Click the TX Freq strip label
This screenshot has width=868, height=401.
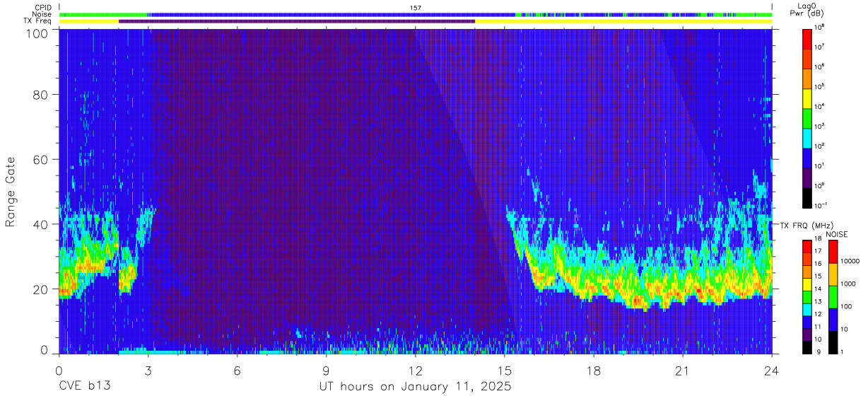click(38, 21)
